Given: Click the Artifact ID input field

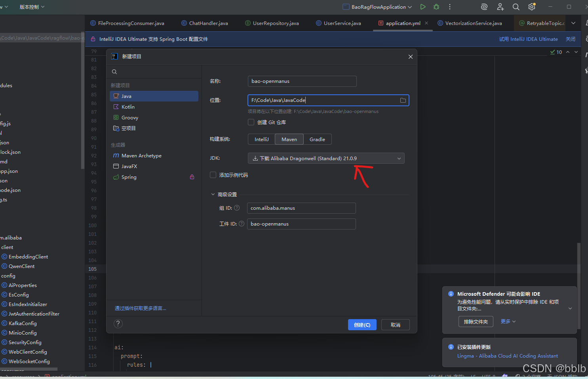Looking at the screenshot, I should (301, 224).
